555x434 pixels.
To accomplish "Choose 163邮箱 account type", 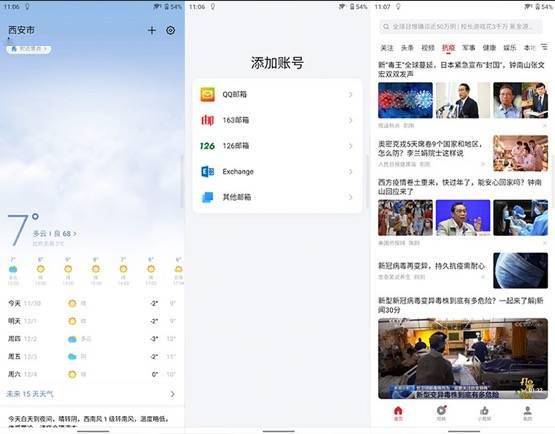I will click(278, 120).
